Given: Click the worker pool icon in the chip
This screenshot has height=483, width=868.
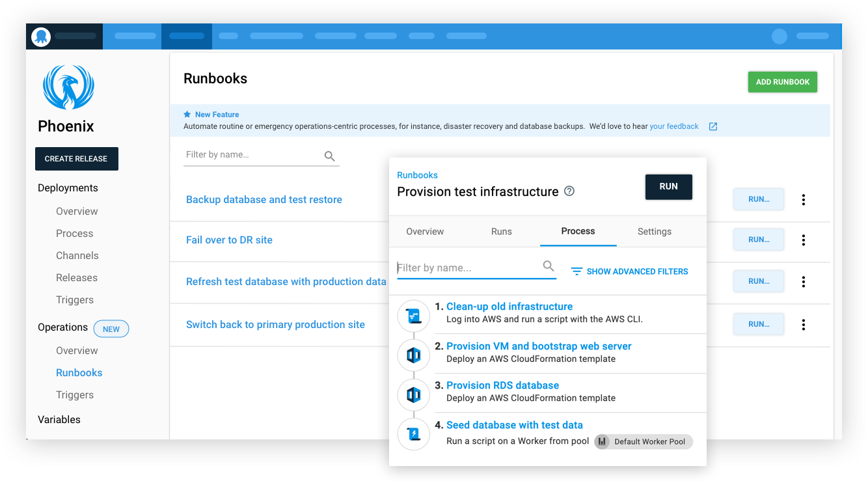Looking at the screenshot, I should pyautogui.click(x=603, y=441).
